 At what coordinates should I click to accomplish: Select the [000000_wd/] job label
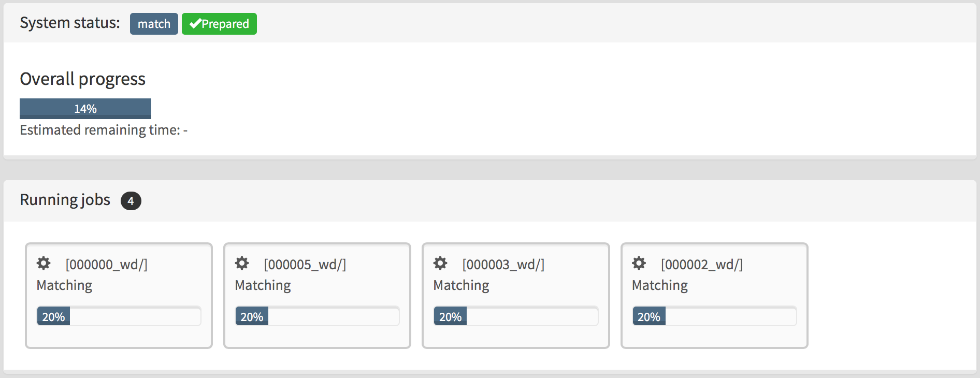coord(107,265)
